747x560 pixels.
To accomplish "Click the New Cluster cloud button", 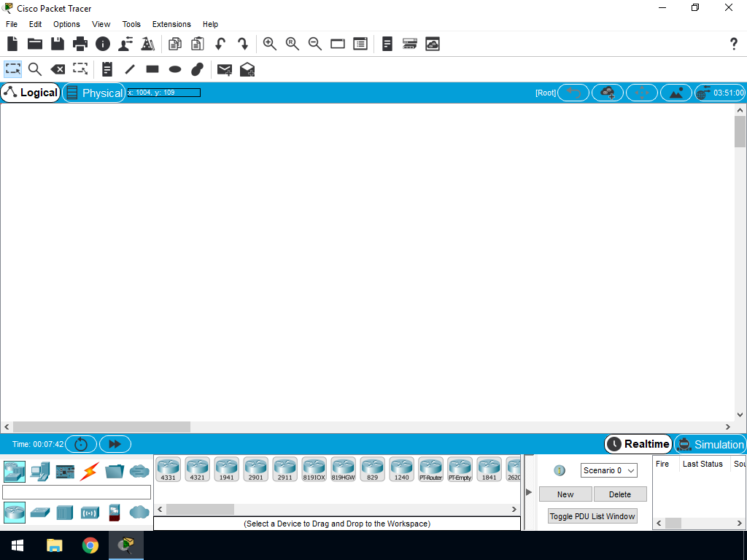I will point(608,93).
